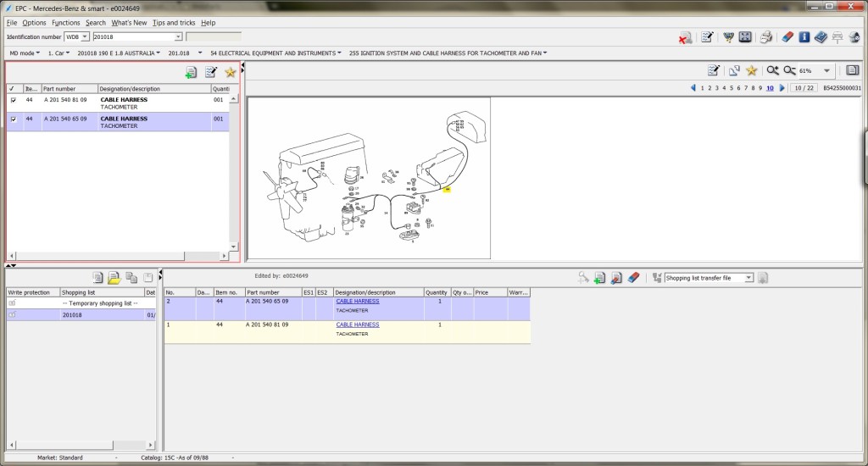Expand the Shopping list transfer file dropdown

click(x=748, y=278)
